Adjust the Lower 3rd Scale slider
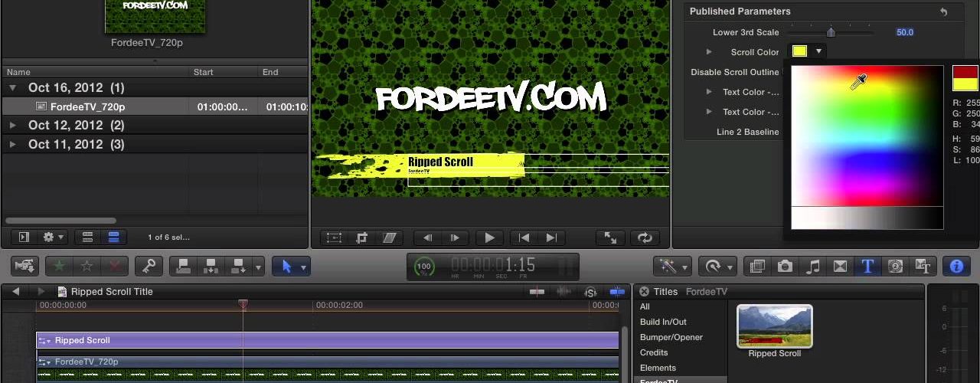Image resolution: width=980 pixels, height=383 pixels. click(831, 32)
